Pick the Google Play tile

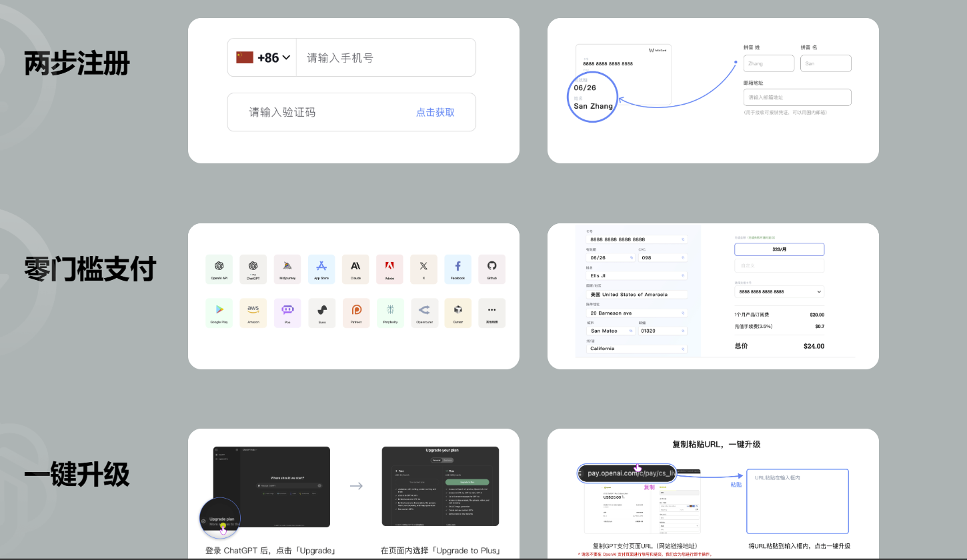click(219, 313)
